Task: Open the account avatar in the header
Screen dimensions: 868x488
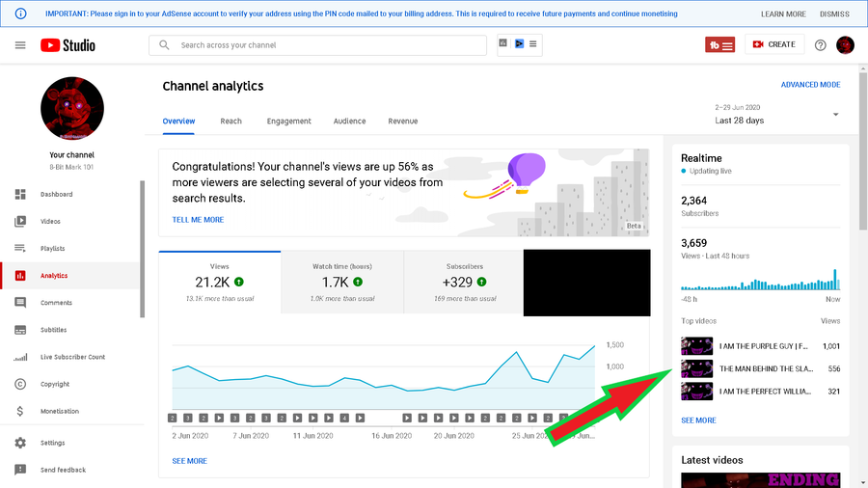Action: click(845, 44)
